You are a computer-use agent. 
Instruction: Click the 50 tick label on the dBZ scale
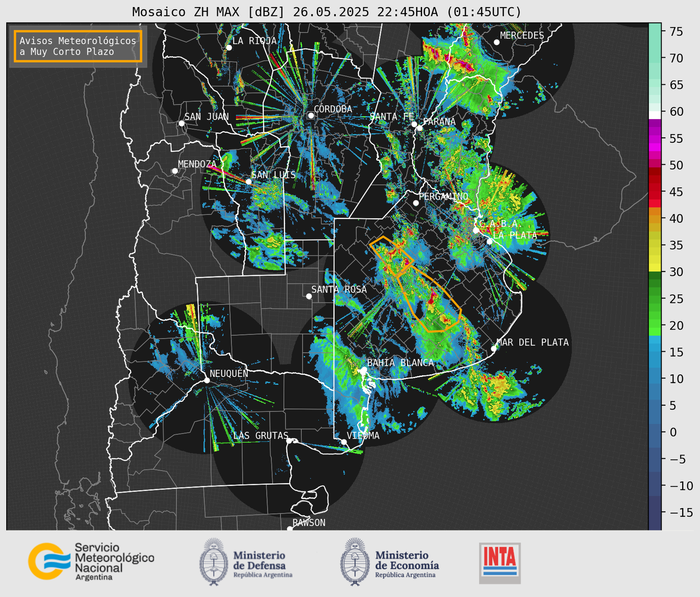pyautogui.click(x=676, y=165)
